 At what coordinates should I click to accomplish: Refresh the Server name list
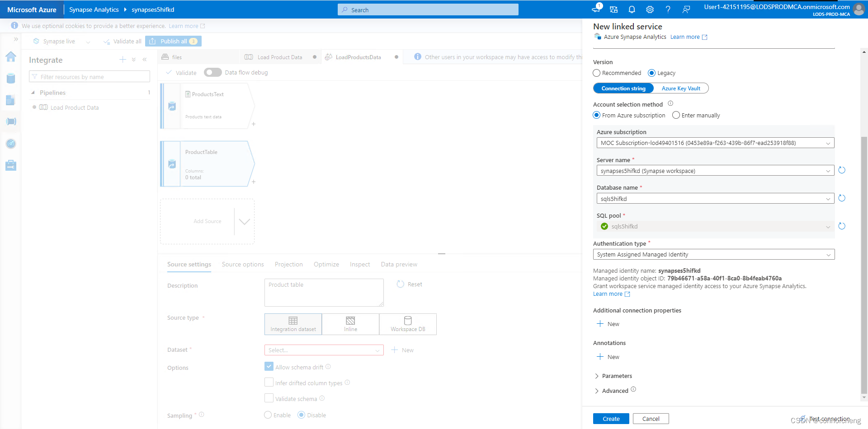842,170
